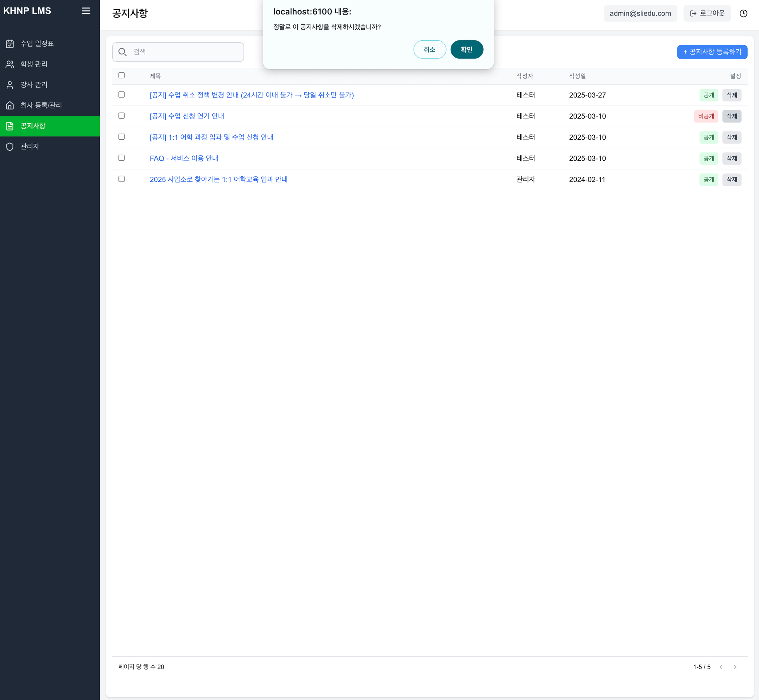Screen dimensions: 759x700
Task: Toggle 공개 status for 2024-02-11 notice
Action: 709,180
